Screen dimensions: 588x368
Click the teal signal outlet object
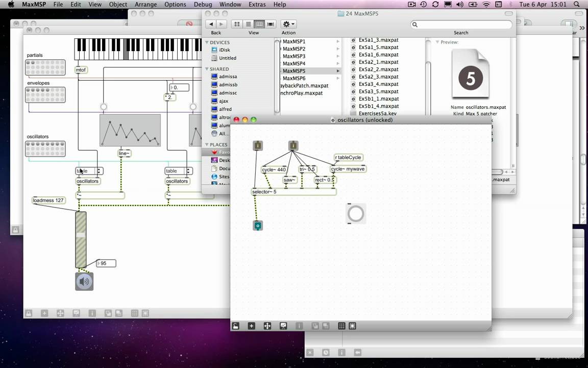pos(258,226)
